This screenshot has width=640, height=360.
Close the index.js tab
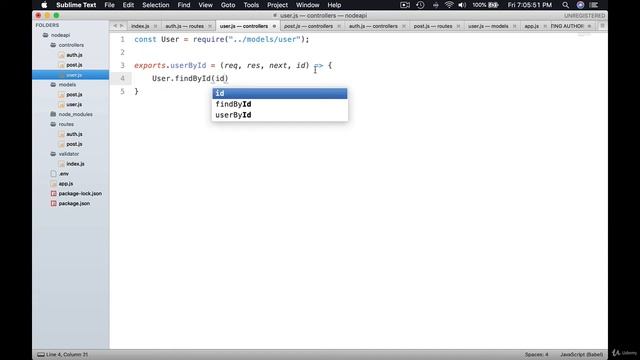(156, 26)
